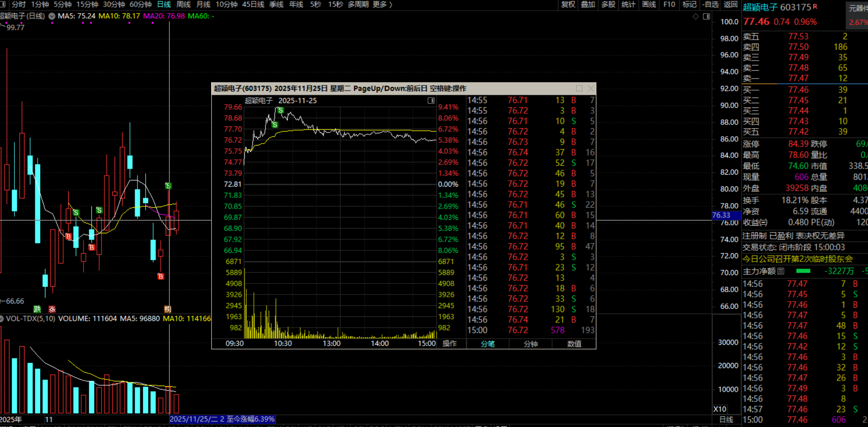Screen dimensions: 868x427
Task: Open the 多股 multi-stock view
Action: (608, 4)
